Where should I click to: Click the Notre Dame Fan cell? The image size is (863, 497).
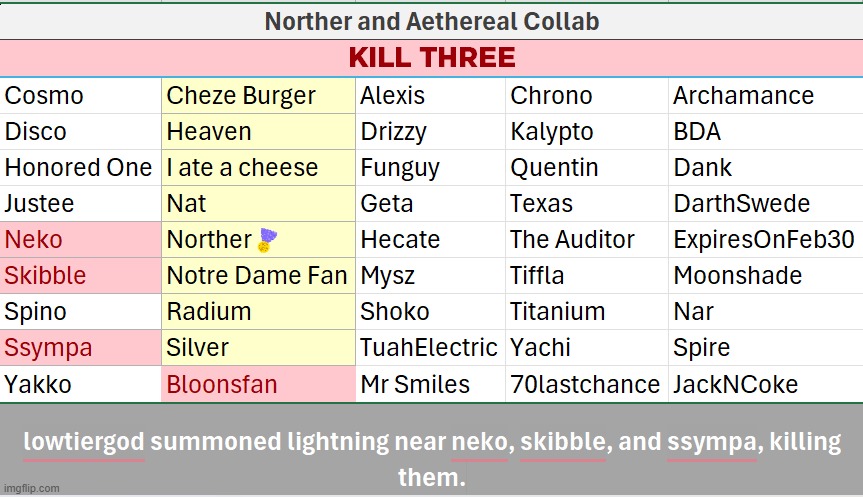pyautogui.click(x=257, y=276)
